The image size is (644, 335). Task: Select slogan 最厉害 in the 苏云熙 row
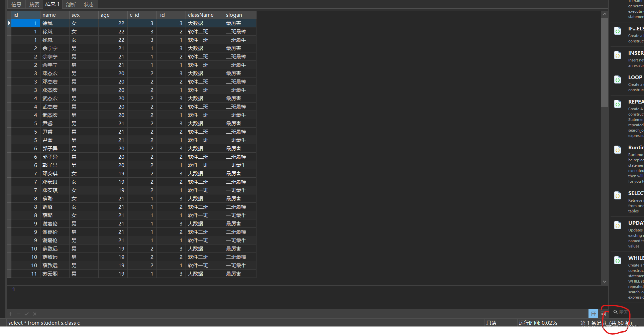[240, 274]
